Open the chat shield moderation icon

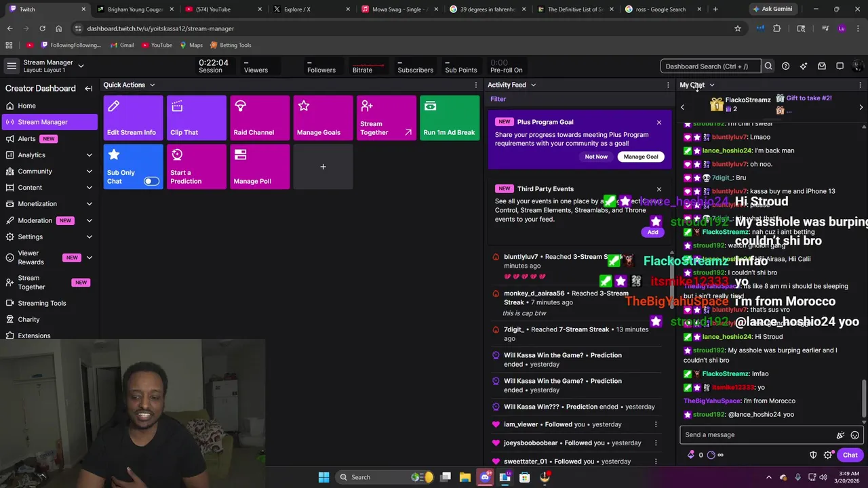813,455
